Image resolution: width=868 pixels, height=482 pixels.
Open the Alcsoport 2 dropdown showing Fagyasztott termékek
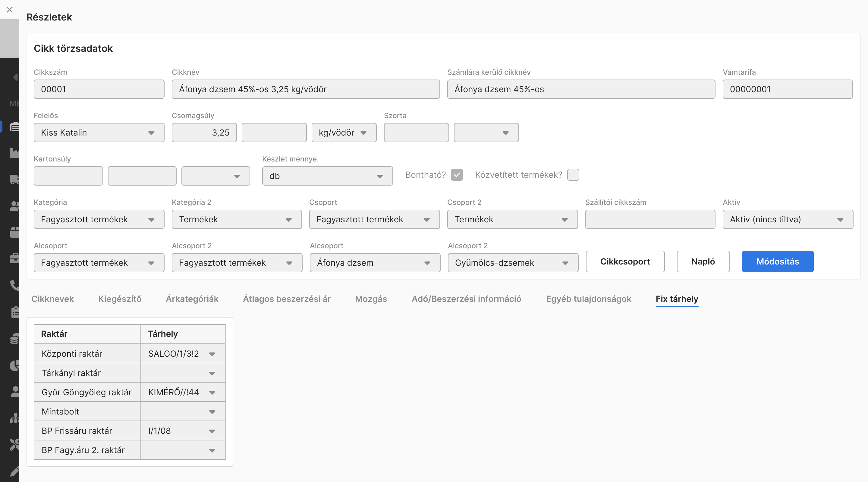pyautogui.click(x=237, y=263)
